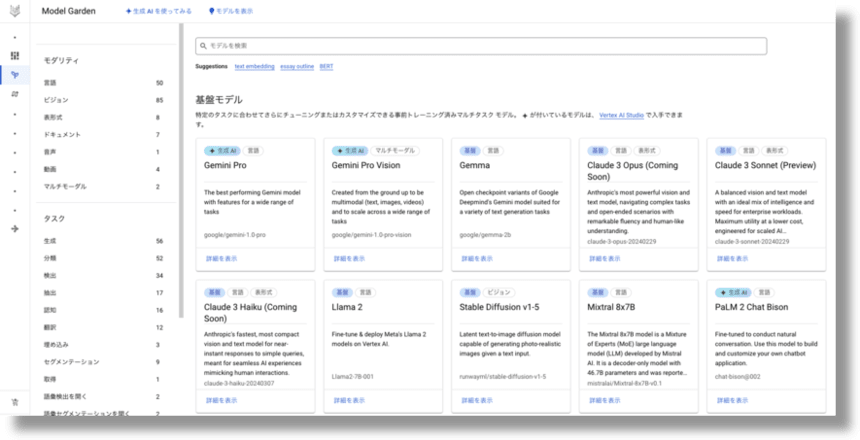Click the ビジョン chip on Stable Diffusion card
The height and width of the screenshot is (440, 860).
[499, 292]
